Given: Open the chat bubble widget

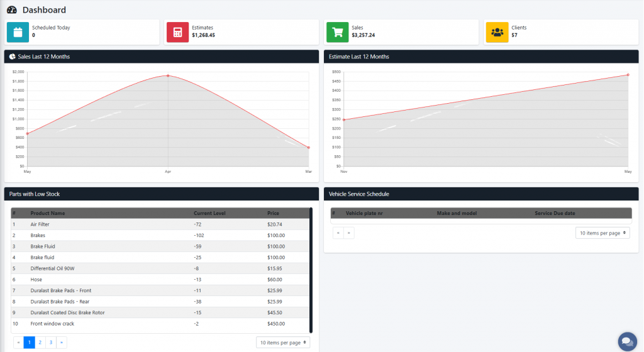Looking at the screenshot, I should click(x=627, y=341).
